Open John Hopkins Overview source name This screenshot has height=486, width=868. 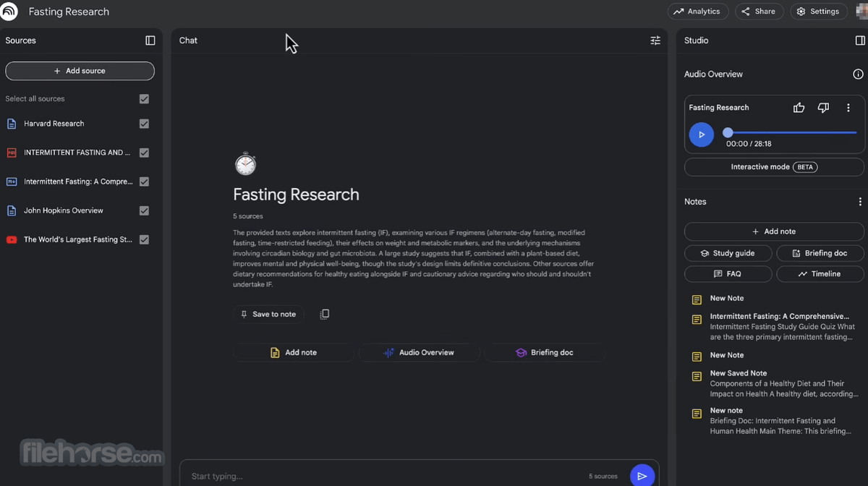(x=64, y=210)
